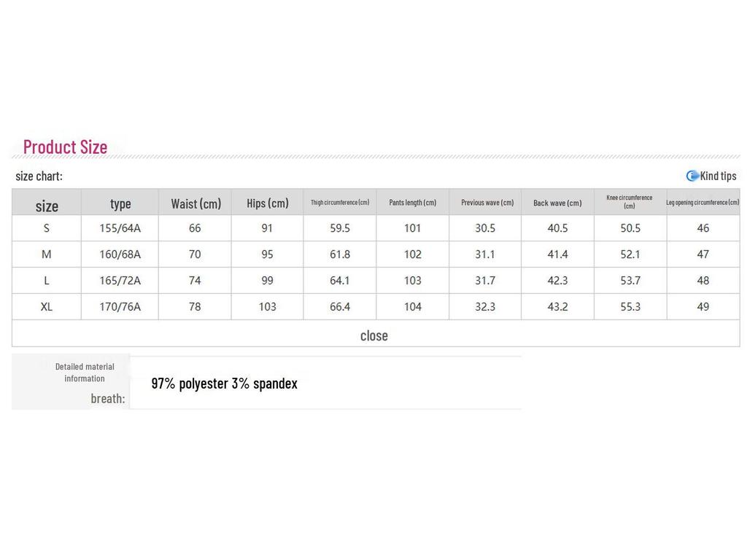Screen dimensions: 747x560
Task: Click the type column header
Action: [x=120, y=203]
